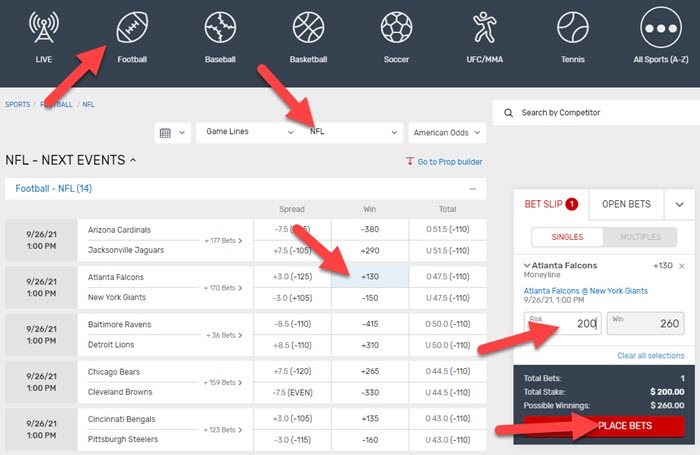The width and height of the screenshot is (700, 455).
Task: Collapse the Football - NFL (14) section
Action: 472,188
